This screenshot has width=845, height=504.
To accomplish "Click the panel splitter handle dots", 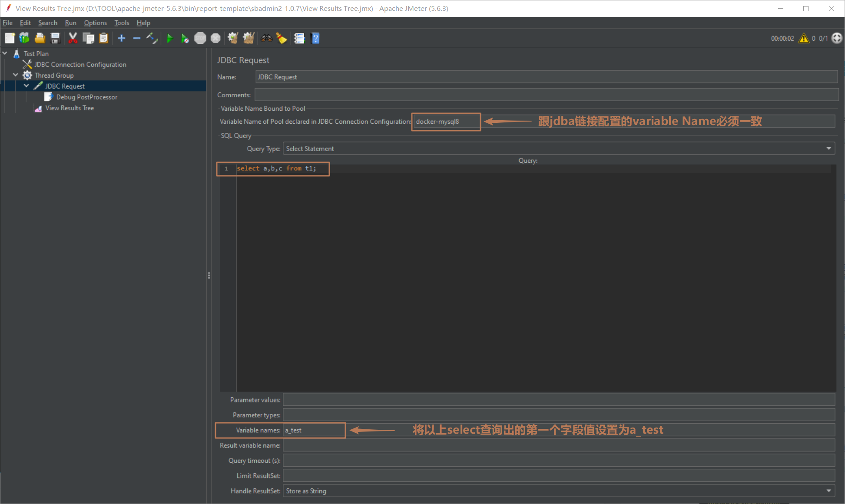I will pos(209,276).
